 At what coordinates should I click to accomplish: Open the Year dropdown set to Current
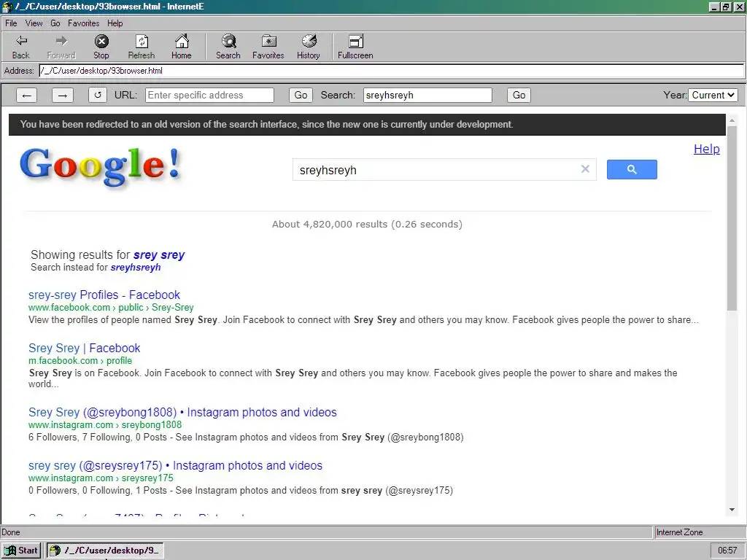coord(713,96)
